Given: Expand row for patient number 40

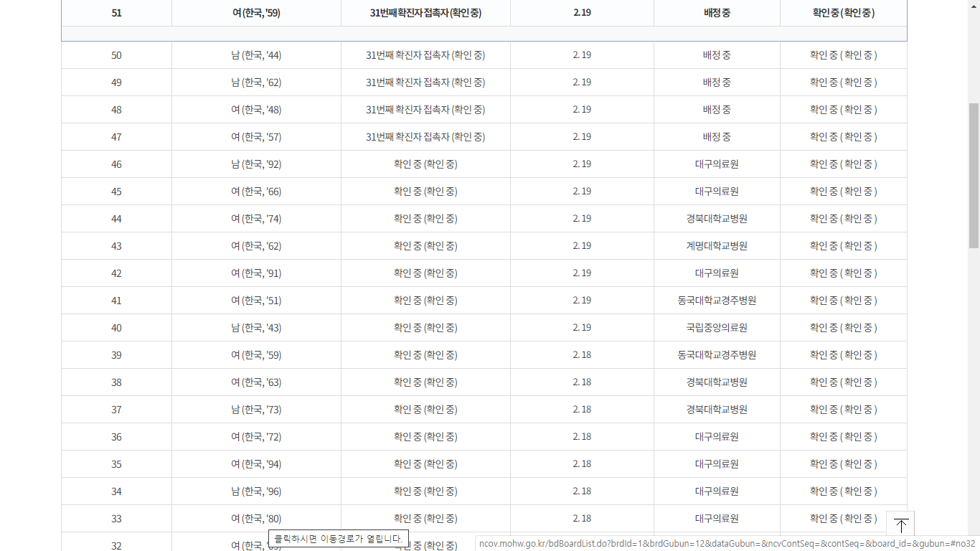Looking at the screenshot, I should [116, 328].
